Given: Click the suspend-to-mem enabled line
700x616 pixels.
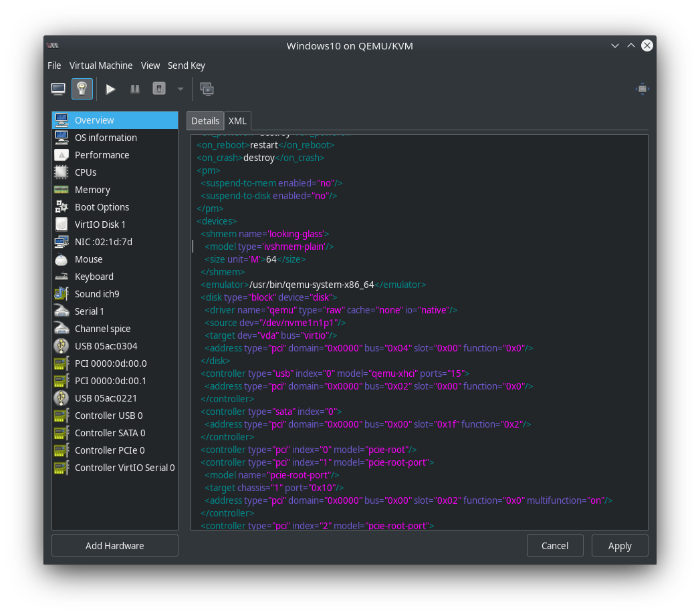Looking at the screenshot, I should [271, 183].
